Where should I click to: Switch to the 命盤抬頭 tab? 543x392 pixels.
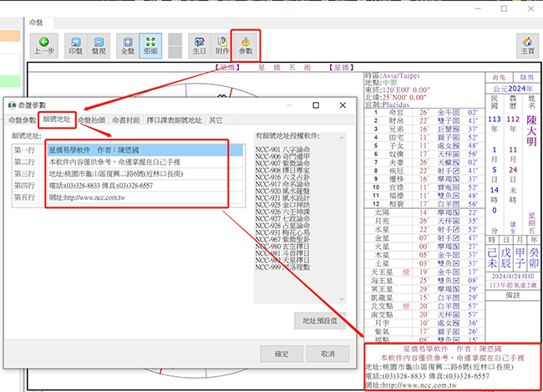pos(93,120)
